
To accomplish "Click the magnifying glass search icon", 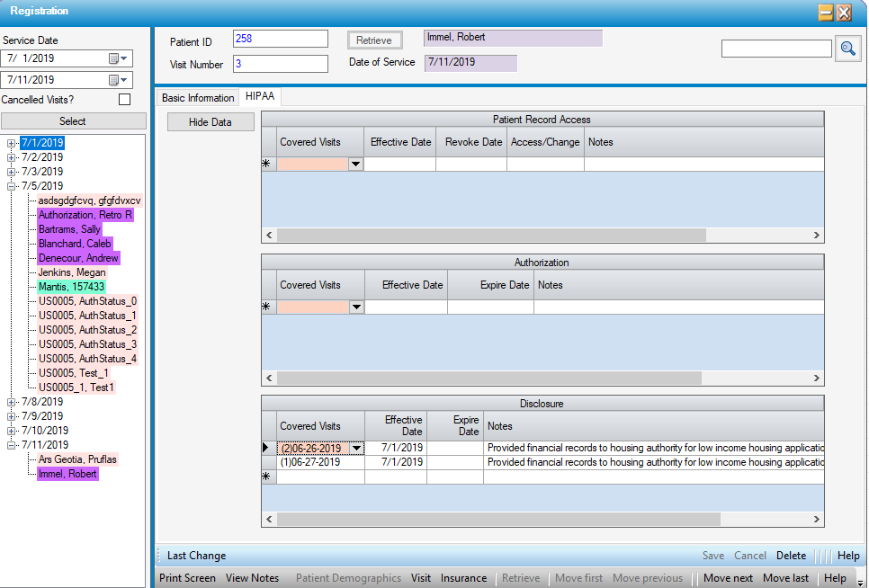I will click(x=847, y=49).
